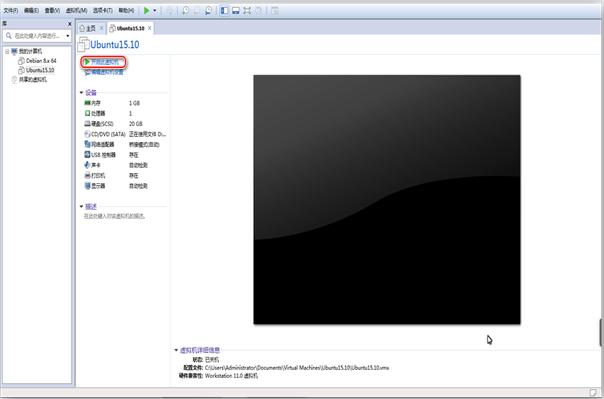The height and width of the screenshot is (399, 604).
Task: Click the revert to snapshot toolbar icon
Action: point(197,11)
